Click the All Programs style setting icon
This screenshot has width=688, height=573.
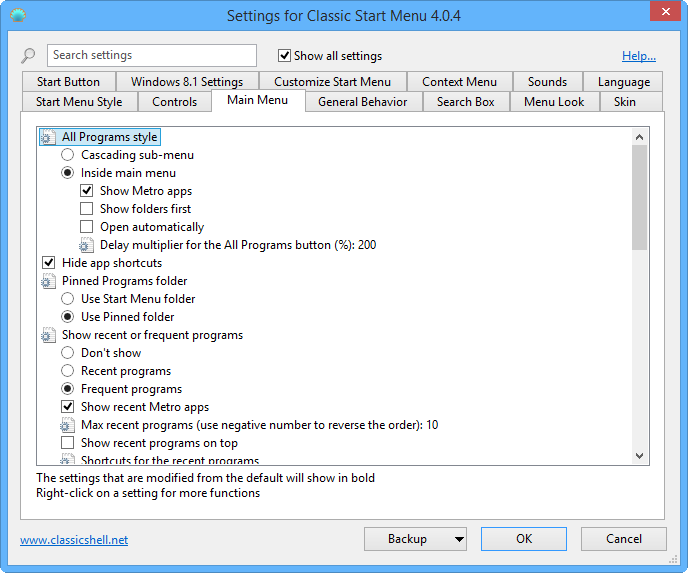click(x=48, y=137)
